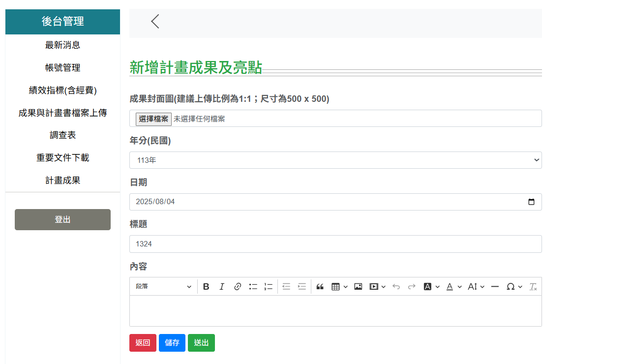
Task: Click the back arrow icon
Action: 155,22
